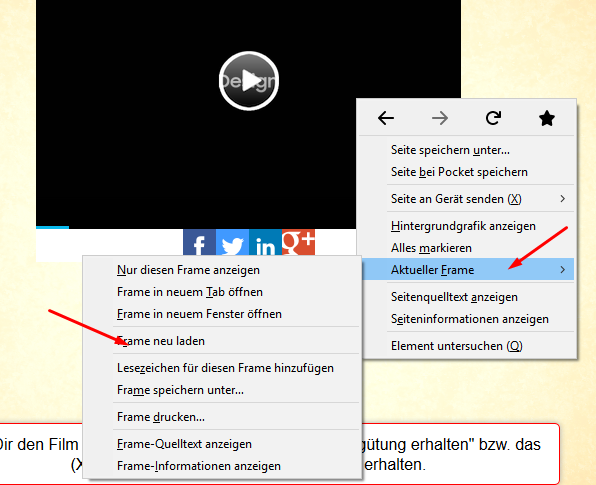Click the blue video progress bar
This screenshot has height=485, width=596.
(x=52, y=227)
